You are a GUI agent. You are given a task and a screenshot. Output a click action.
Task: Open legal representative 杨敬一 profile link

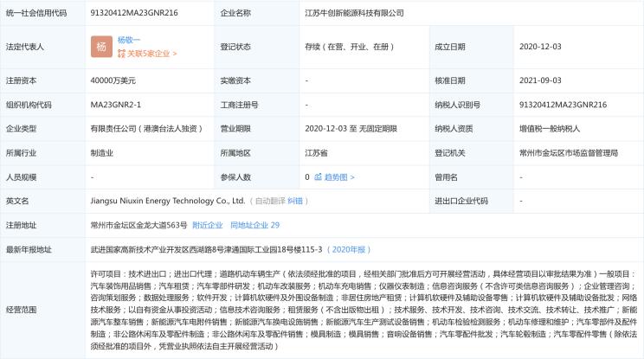coord(130,40)
